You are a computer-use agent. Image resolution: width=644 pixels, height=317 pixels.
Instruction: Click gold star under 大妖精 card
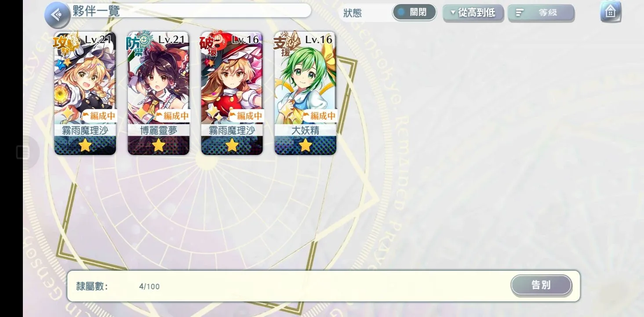tap(306, 145)
